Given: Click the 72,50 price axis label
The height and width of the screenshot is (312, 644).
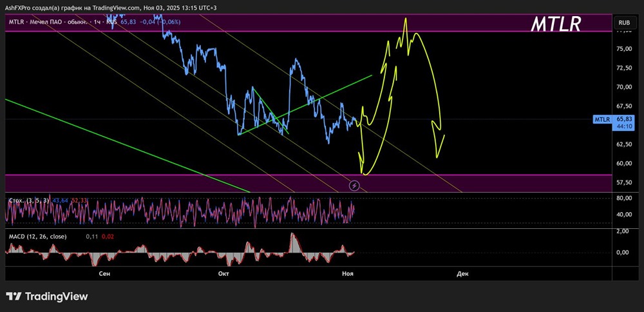Looking at the screenshot, I should click(624, 68).
